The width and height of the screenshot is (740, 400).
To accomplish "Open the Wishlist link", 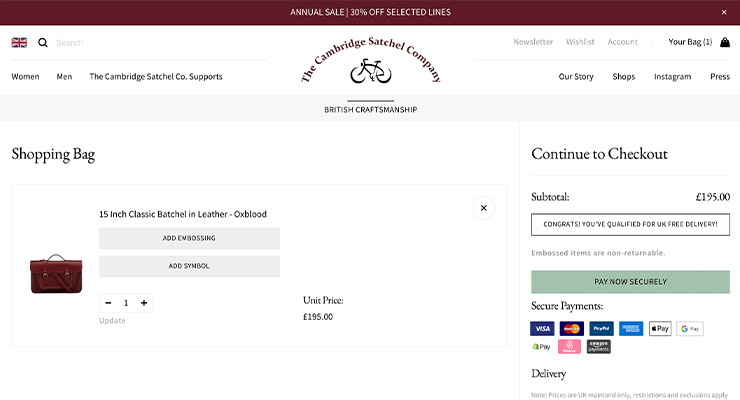I will [580, 42].
